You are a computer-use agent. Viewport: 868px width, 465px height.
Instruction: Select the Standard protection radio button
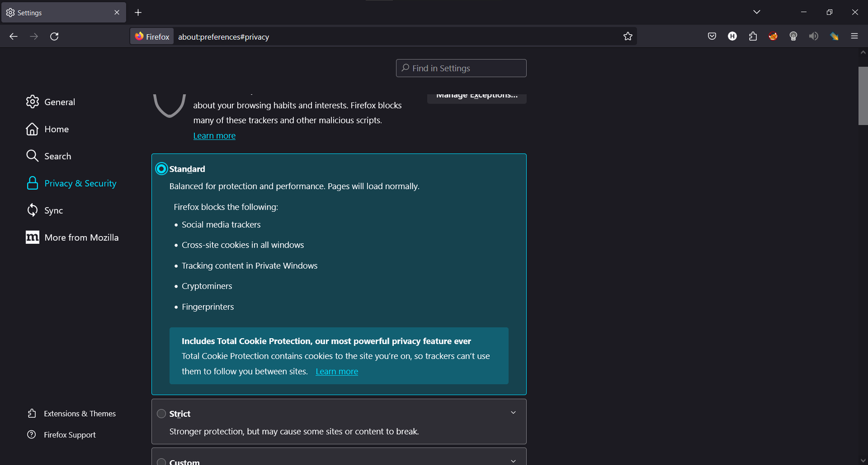point(161,169)
